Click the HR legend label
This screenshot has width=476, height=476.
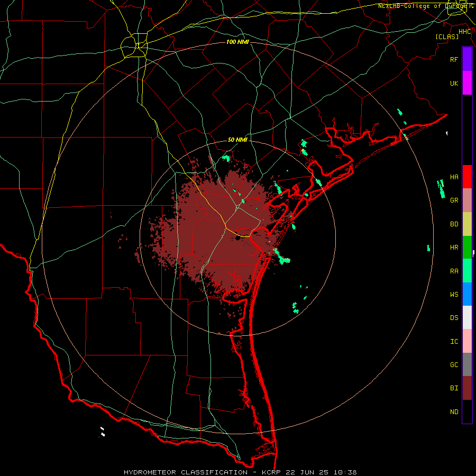pyautogui.click(x=454, y=248)
